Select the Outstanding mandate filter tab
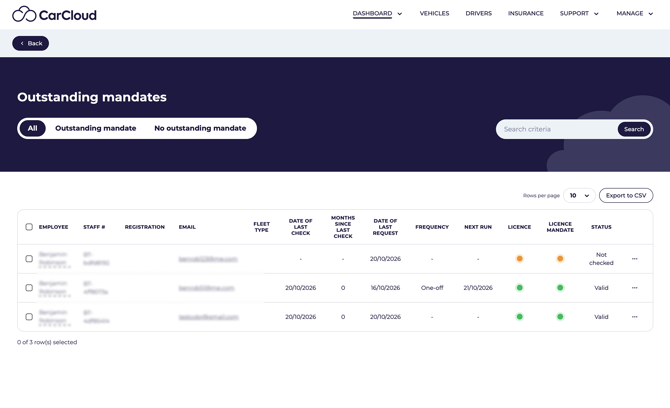Image resolution: width=670 pixels, height=408 pixels. pyautogui.click(x=96, y=128)
